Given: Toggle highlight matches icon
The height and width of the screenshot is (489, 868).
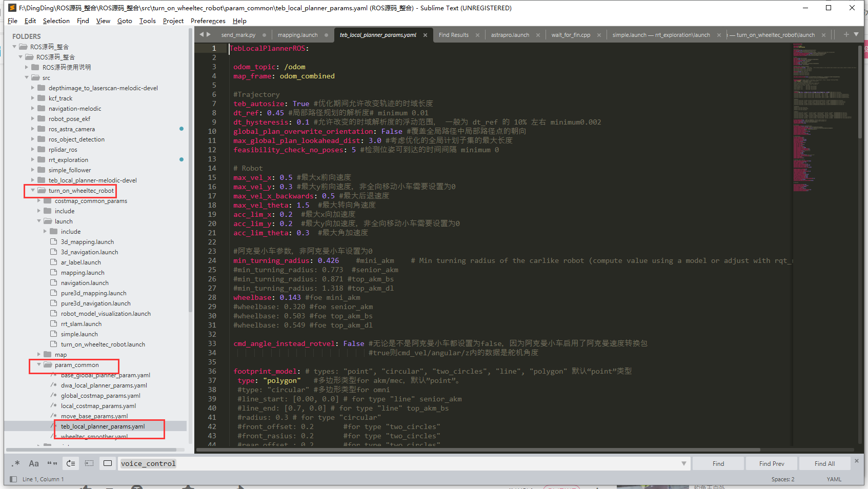Looking at the screenshot, I should (x=108, y=463).
